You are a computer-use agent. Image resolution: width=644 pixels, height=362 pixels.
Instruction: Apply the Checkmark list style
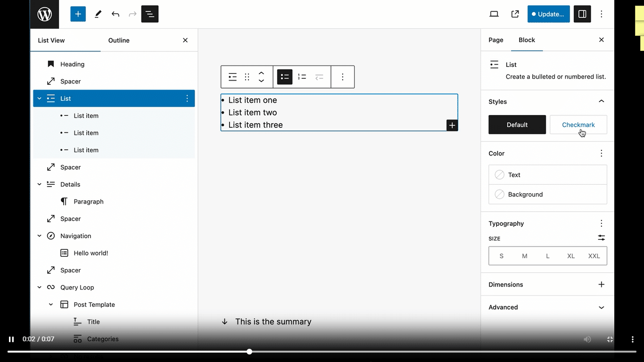coord(578,125)
